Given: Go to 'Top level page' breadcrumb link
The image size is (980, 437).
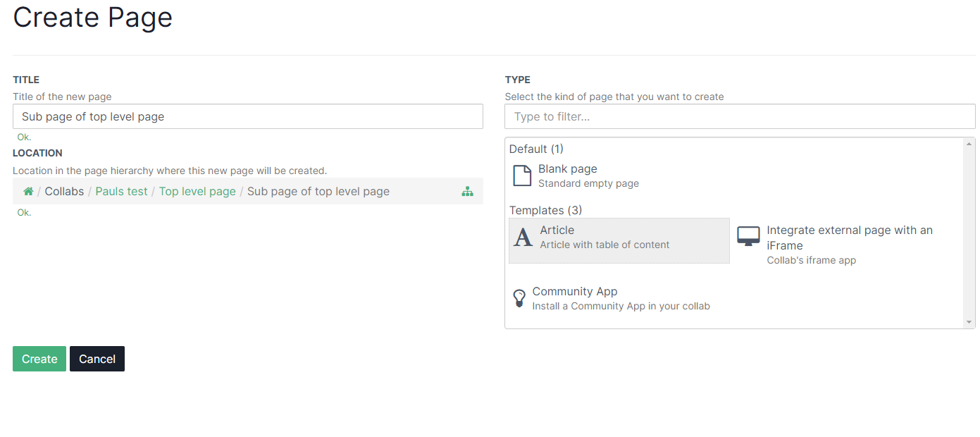Looking at the screenshot, I should (197, 192).
